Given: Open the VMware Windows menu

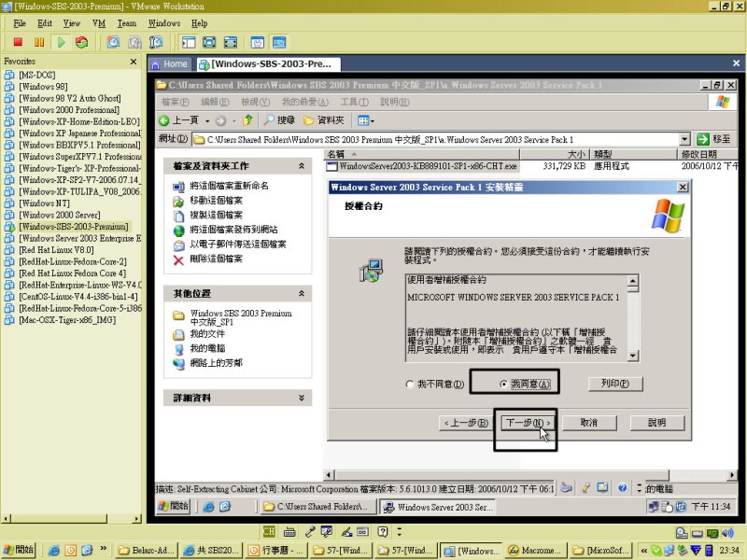Looking at the screenshot, I should coord(164,23).
